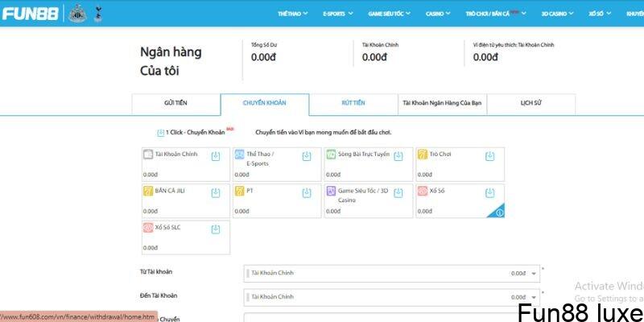
Task: Click the Game Siêu Tốc / 3D Casino wallet icon
Action: 331,191
